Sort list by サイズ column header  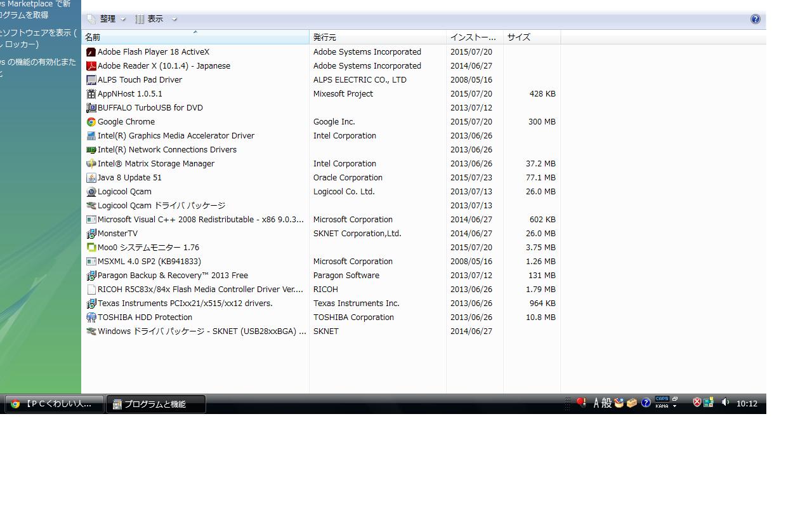(x=532, y=37)
